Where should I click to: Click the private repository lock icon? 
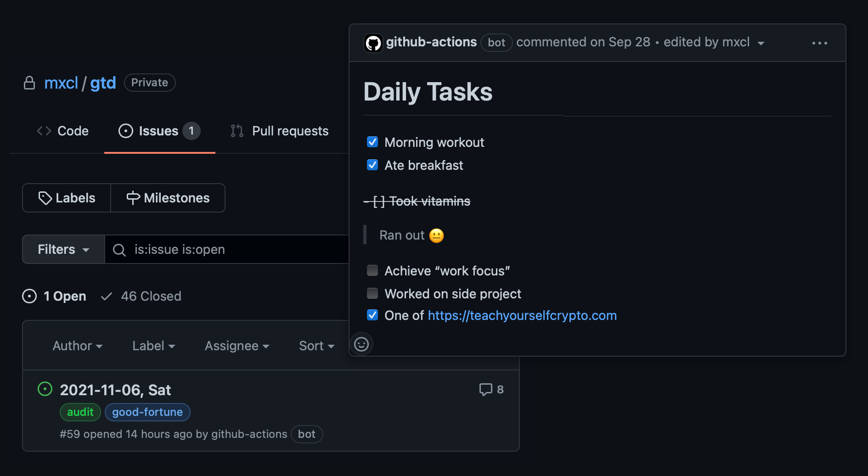tap(29, 83)
